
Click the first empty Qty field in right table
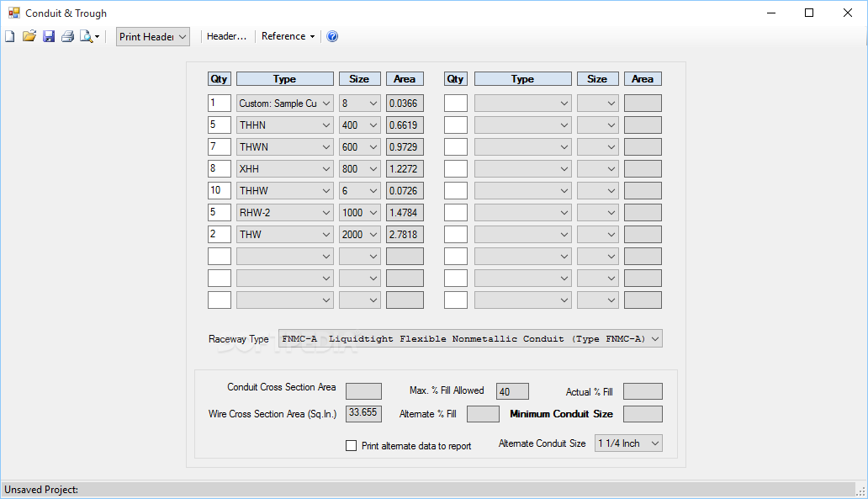pyautogui.click(x=456, y=103)
